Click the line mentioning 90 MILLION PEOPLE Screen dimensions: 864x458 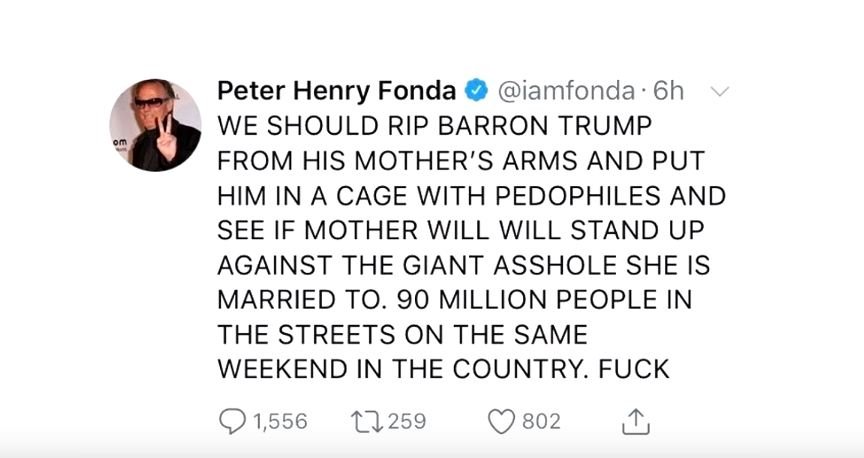point(455,299)
